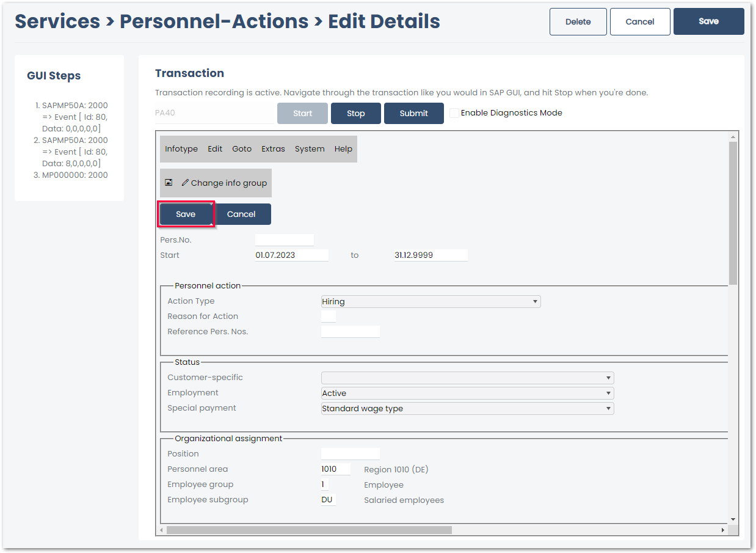Click the horizontal scrollbar thumb of the form
Image resolution: width=756 pixels, height=553 pixels.
click(x=309, y=530)
